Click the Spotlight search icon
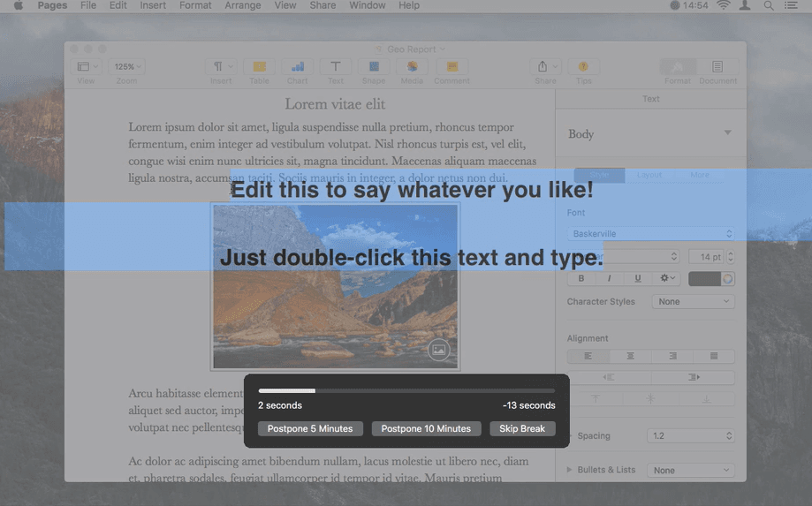The height and width of the screenshot is (506, 812). (x=769, y=5)
